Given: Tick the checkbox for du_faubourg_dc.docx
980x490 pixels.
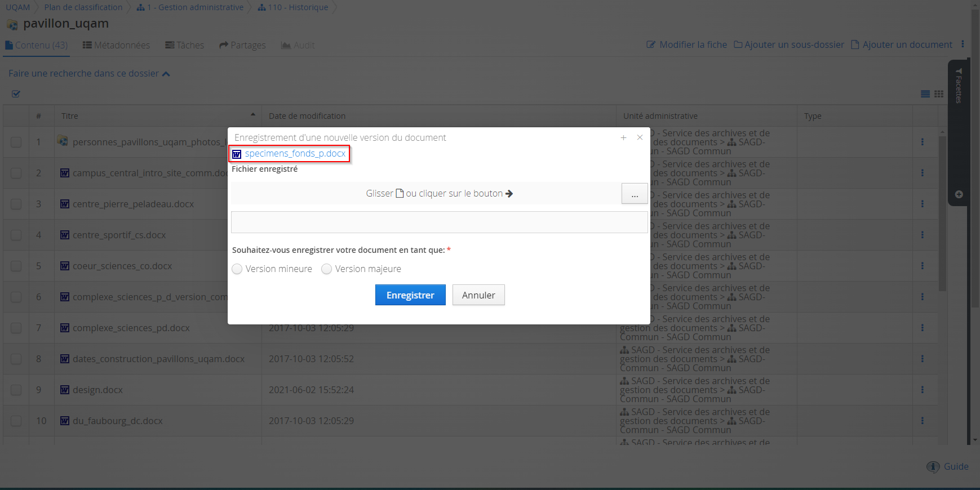Looking at the screenshot, I should [16, 421].
